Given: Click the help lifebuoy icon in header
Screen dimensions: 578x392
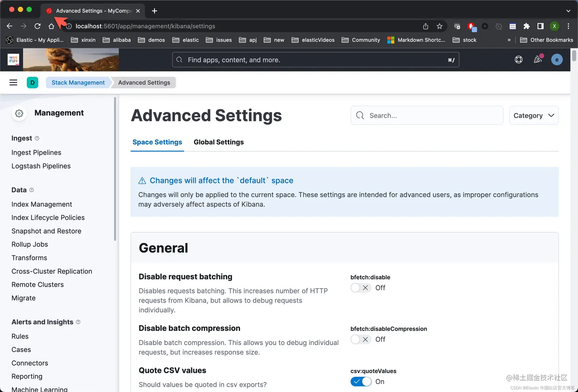Looking at the screenshot, I should [518, 60].
